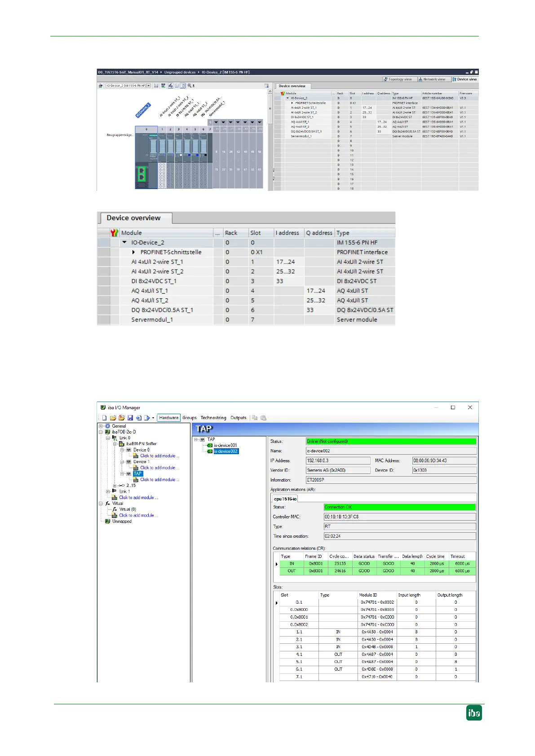Click the zoom magnifier icon in device view
The width and height of the screenshot is (535, 756).
[190, 85]
